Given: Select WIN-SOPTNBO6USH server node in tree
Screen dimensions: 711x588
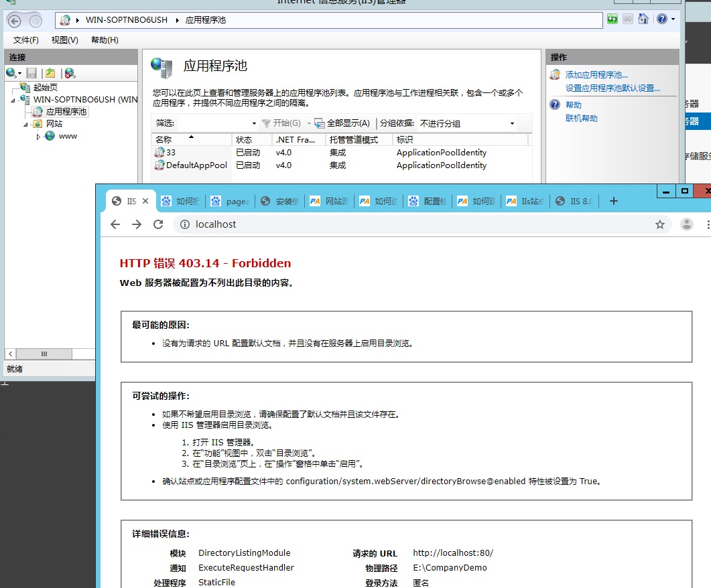Looking at the screenshot, I should point(85,99).
